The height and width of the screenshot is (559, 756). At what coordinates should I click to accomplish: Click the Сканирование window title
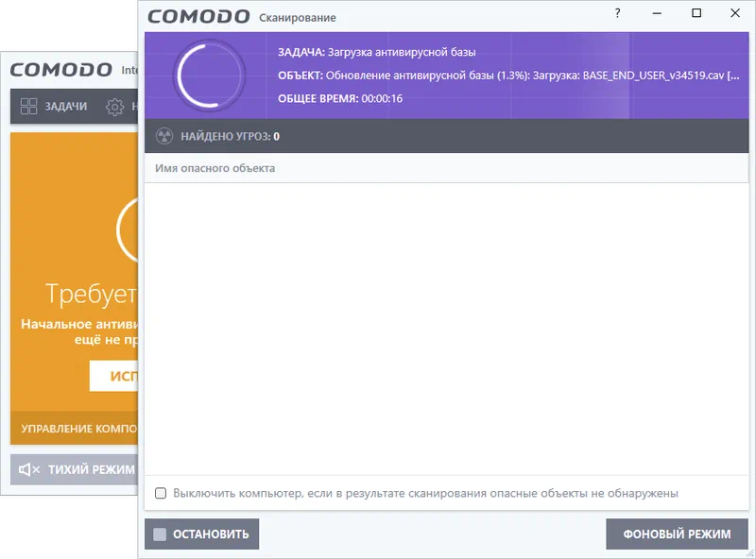298,18
